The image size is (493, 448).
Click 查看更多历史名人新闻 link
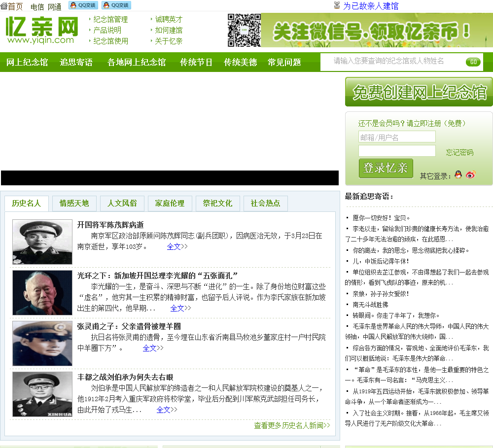[x=292, y=425]
